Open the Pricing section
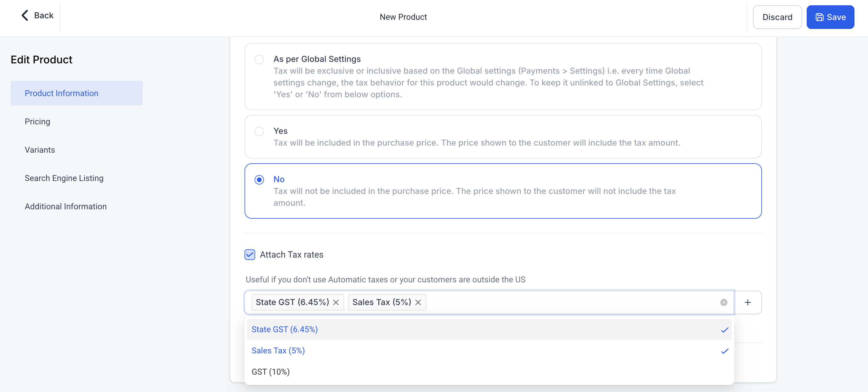 (37, 121)
